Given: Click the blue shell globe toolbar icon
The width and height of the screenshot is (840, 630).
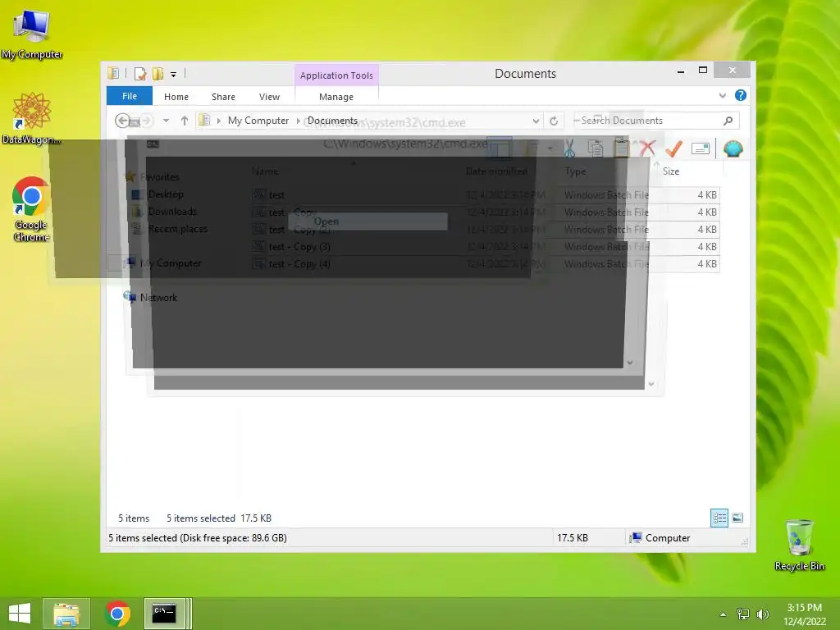Looking at the screenshot, I should click(x=733, y=148).
